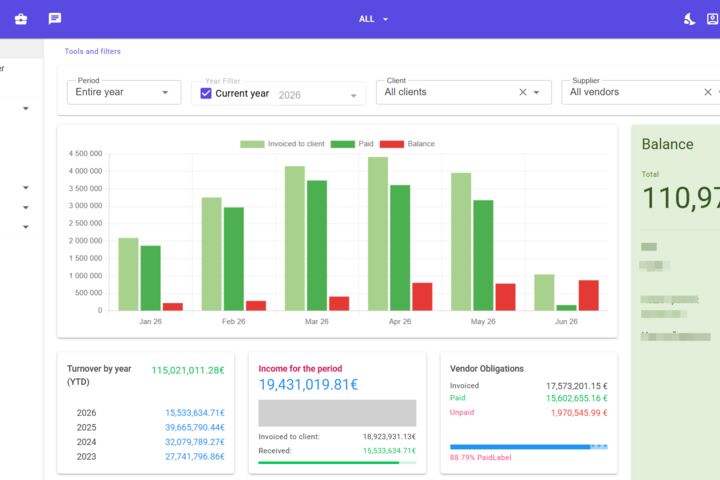The image size is (720, 480).
Task: Click the Jun 26 Balance red bar
Action: pos(589,295)
